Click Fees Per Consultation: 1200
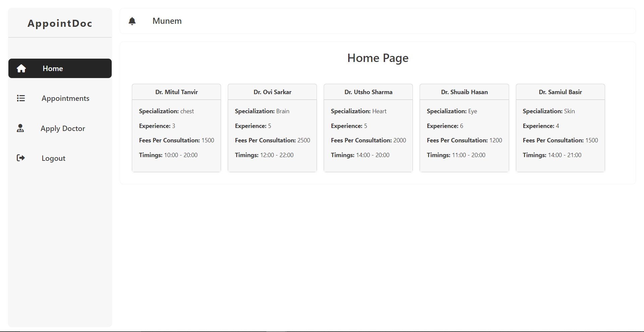This screenshot has height=332, width=644. click(464, 140)
